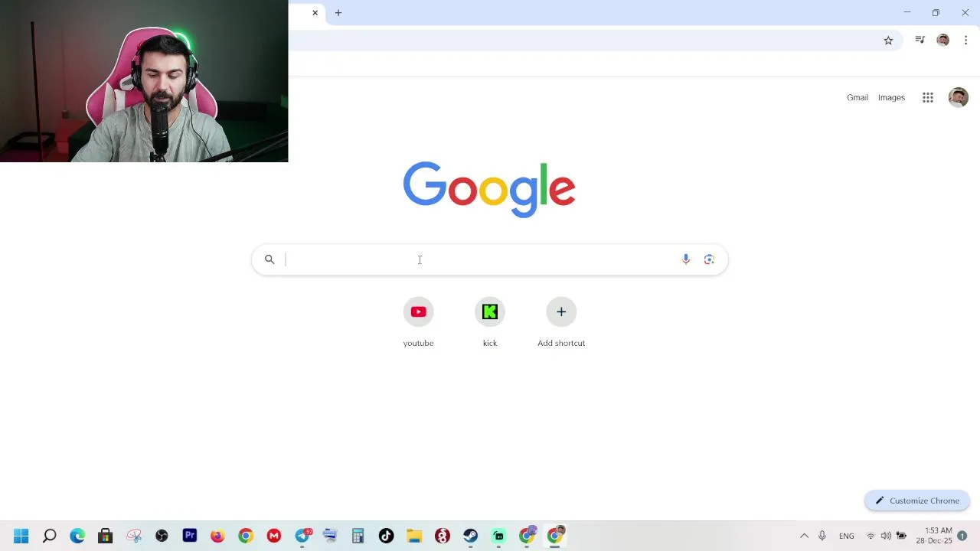This screenshot has height=551, width=980.
Task: Bookmark this tab with the star icon
Action: (888, 40)
